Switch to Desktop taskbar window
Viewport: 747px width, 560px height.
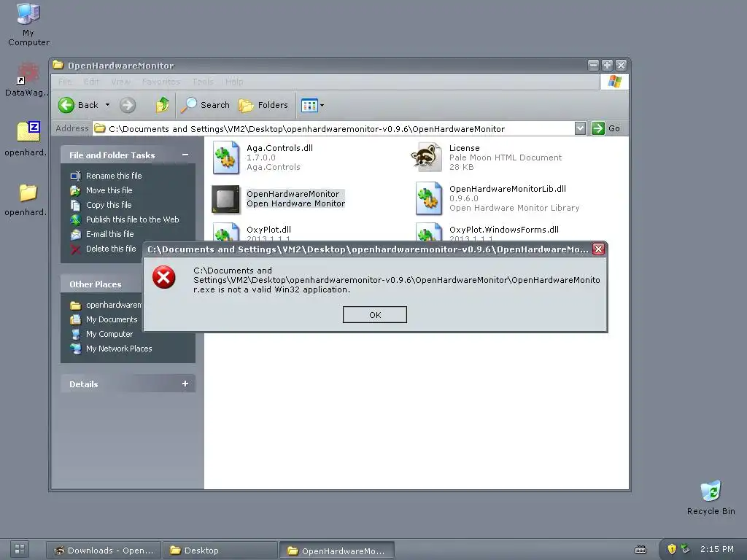coord(220,551)
